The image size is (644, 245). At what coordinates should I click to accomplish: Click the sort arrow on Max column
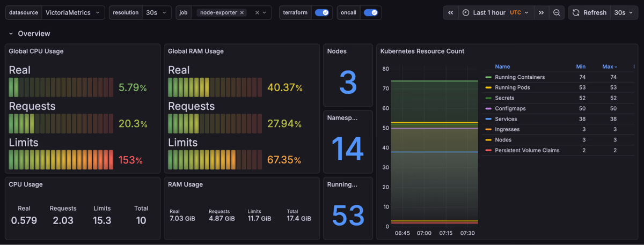pyautogui.click(x=616, y=67)
